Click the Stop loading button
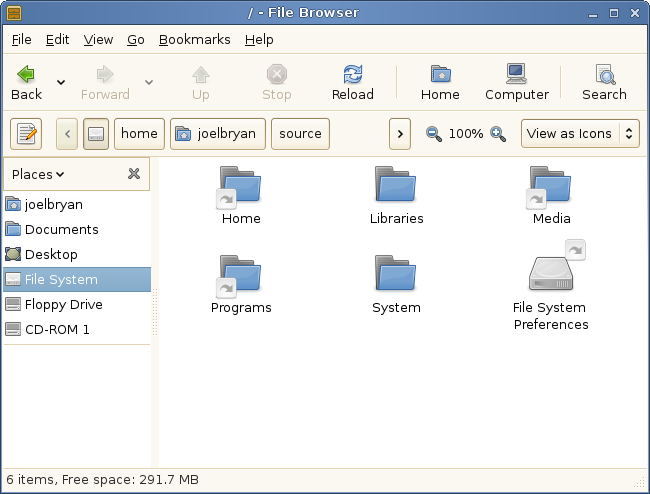650x494 pixels. pyautogui.click(x=276, y=82)
